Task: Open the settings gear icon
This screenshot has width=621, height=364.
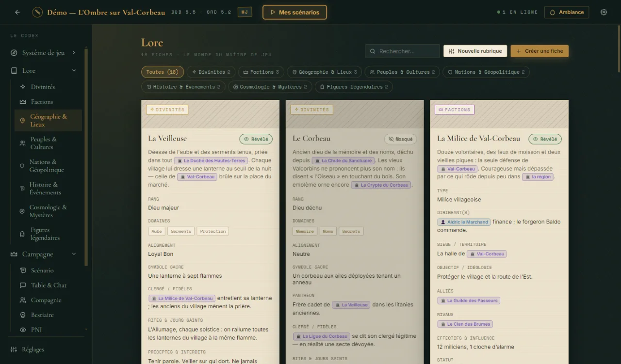Action: click(x=604, y=12)
